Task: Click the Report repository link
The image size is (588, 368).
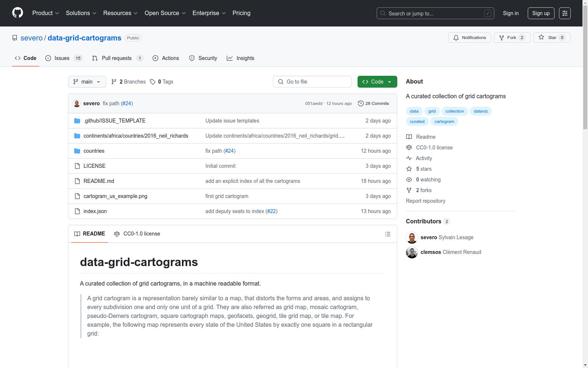Action: click(x=426, y=201)
